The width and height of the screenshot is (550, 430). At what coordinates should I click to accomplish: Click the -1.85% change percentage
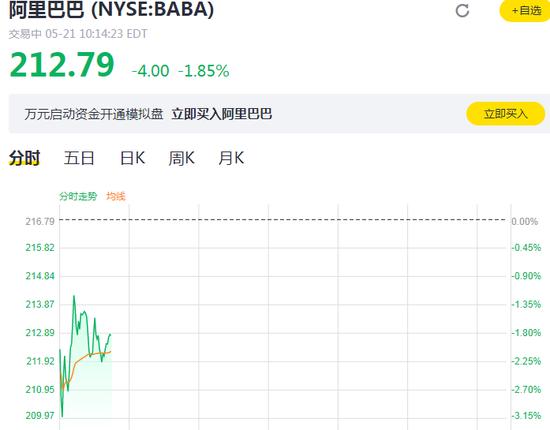point(204,71)
